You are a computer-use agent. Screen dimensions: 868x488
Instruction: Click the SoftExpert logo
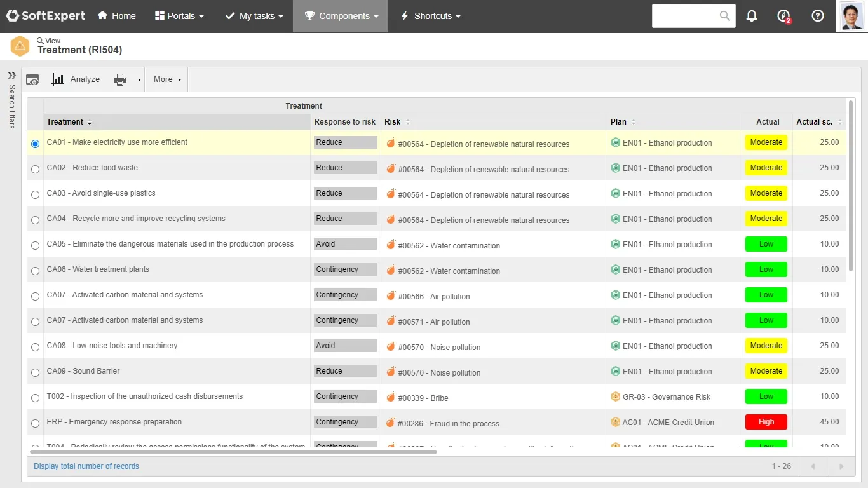click(x=45, y=16)
